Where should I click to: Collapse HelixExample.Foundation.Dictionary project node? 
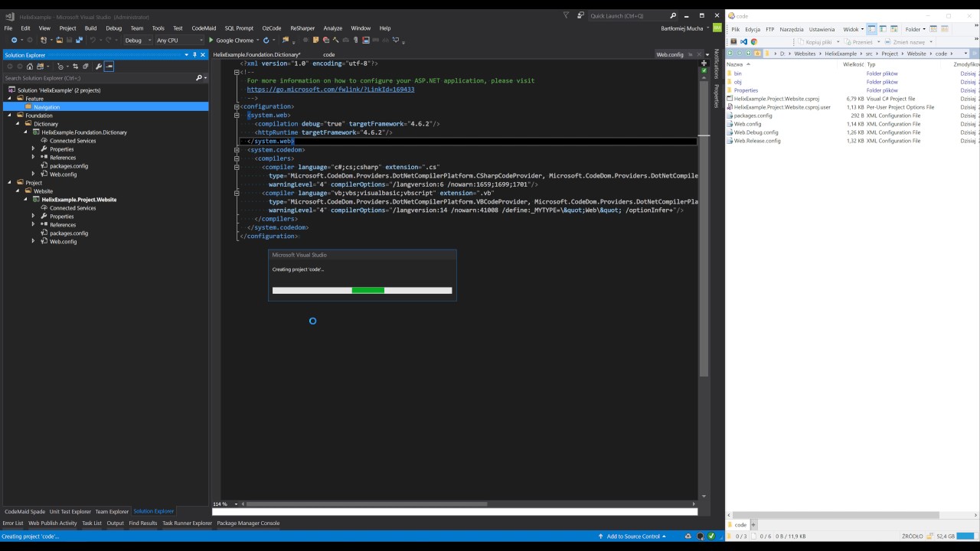26,132
